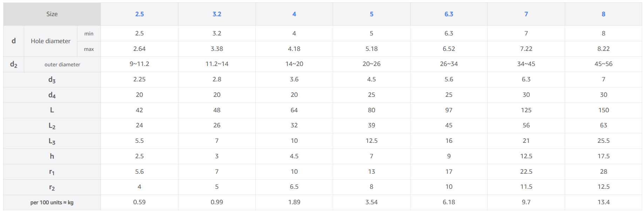The width and height of the screenshot is (644, 213).
Task: Click the outer diameter row label
Action: click(x=62, y=65)
